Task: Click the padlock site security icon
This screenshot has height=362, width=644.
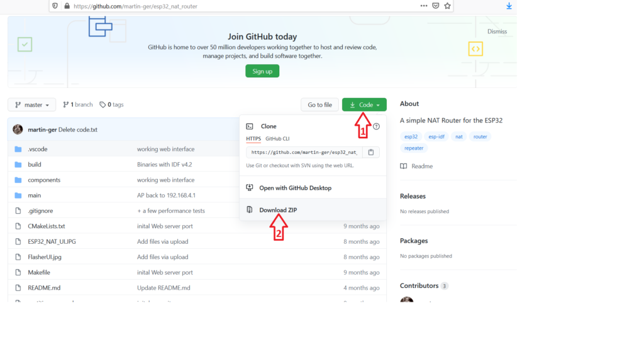Action: 67,6
